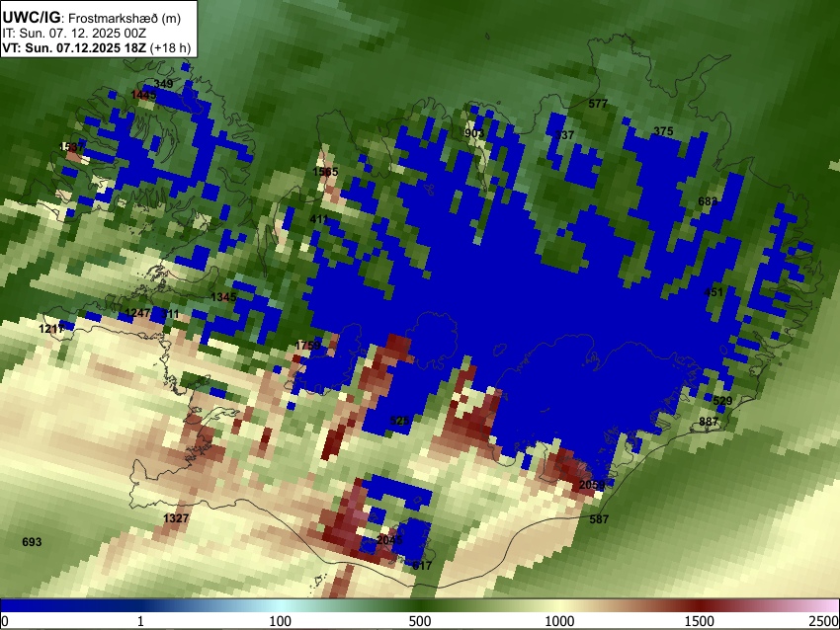Click the 577 value label
Image resolution: width=840 pixels, height=630 pixels.
click(x=598, y=104)
